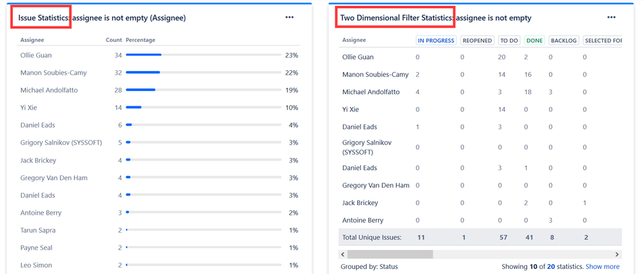Screen dimensions: 644x274
Task: Select Tarun Sapra in the assignee list
Action: point(38,230)
